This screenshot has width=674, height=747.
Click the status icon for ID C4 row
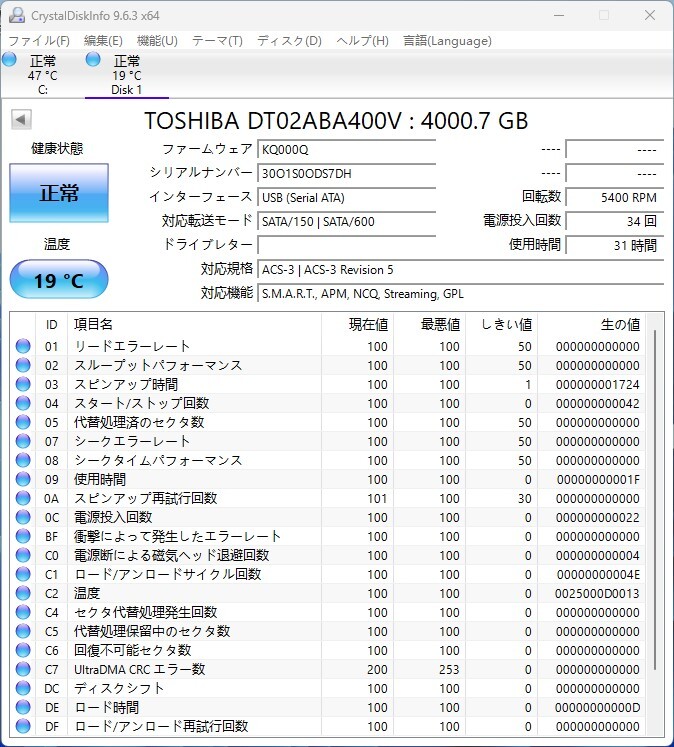23,612
